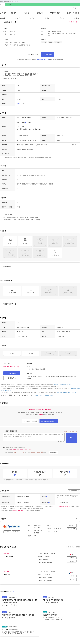The image size is (80, 644).
Task: Open the 출산휴가·육아휴직 menu
Action: point(73,13)
